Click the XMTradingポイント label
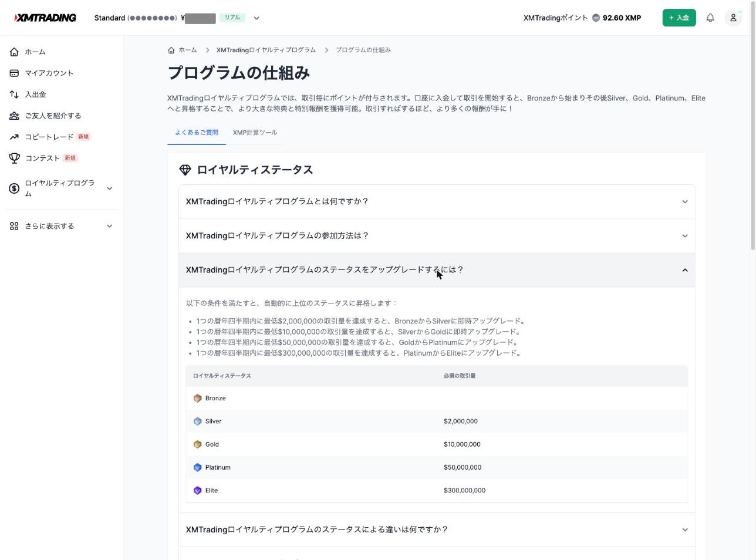Image resolution: width=756 pixels, height=560 pixels. 555,18
